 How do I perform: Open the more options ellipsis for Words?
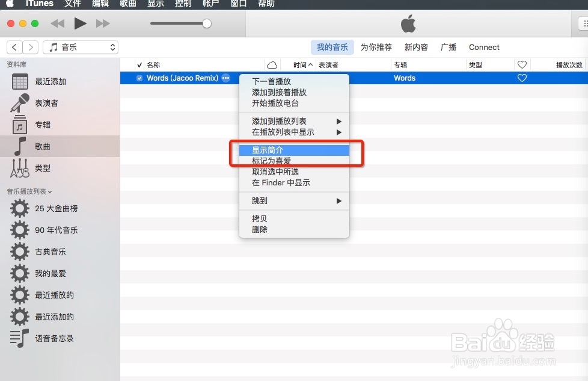coord(225,78)
